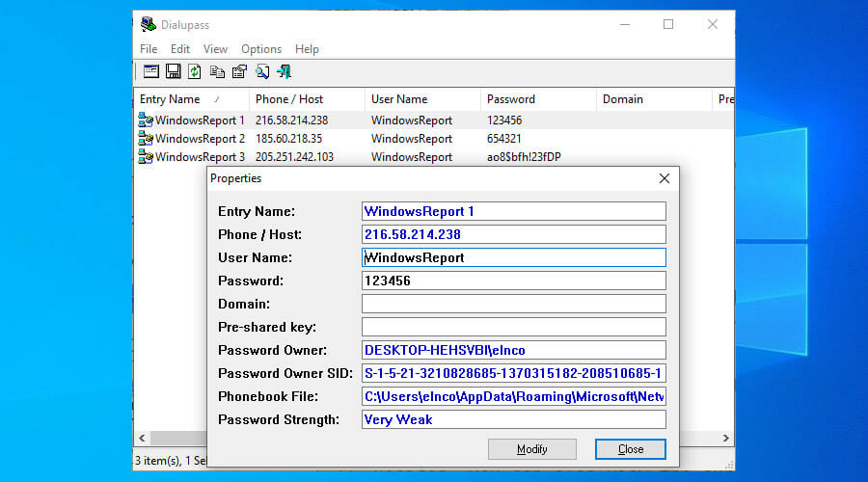Image resolution: width=868 pixels, height=482 pixels.
Task: Click the Phone / Host input field
Action: [x=514, y=234]
